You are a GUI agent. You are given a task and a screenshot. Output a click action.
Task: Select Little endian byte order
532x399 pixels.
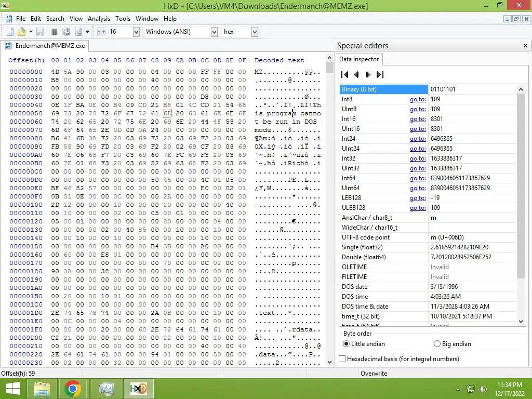[x=364, y=344]
